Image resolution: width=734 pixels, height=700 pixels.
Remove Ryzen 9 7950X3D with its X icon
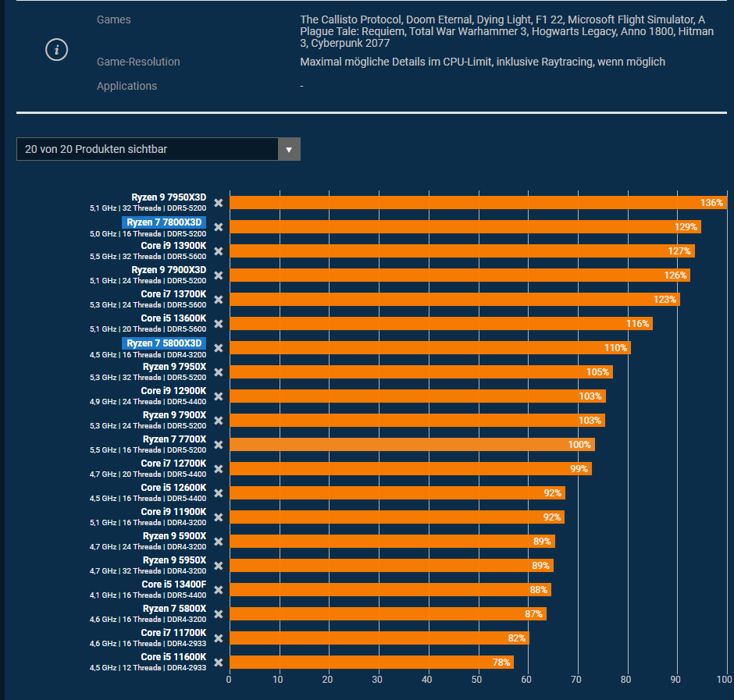(x=218, y=203)
